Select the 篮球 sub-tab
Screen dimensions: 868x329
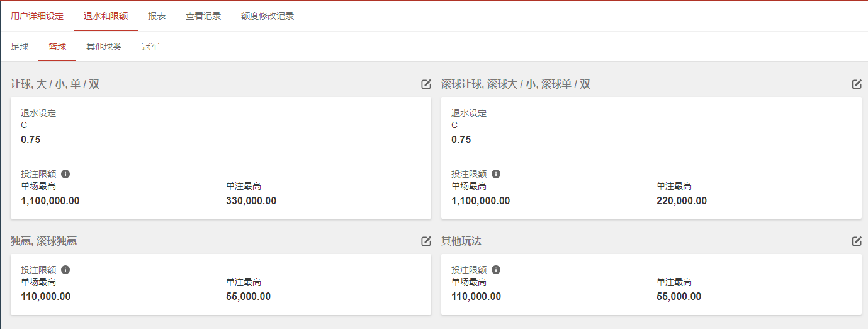point(57,47)
